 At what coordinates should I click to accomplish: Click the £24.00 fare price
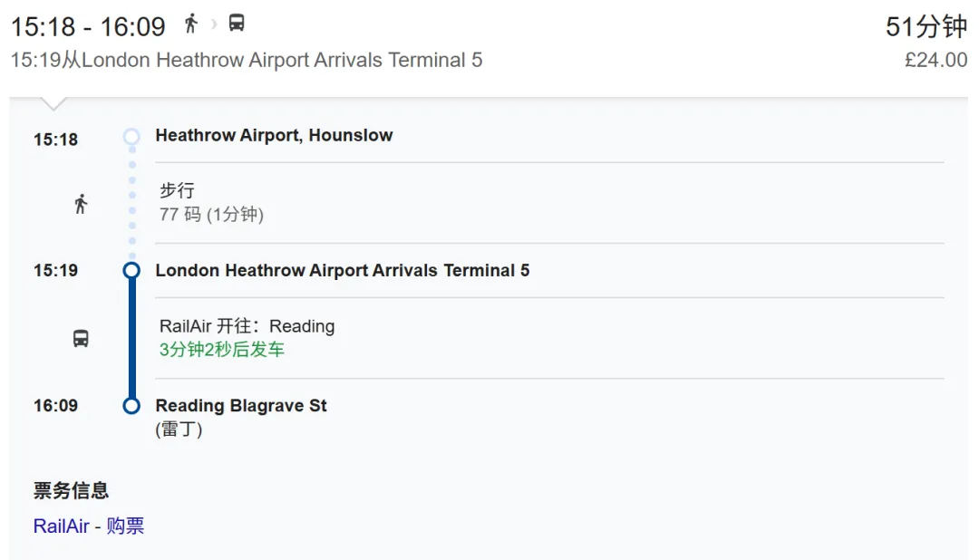935,61
